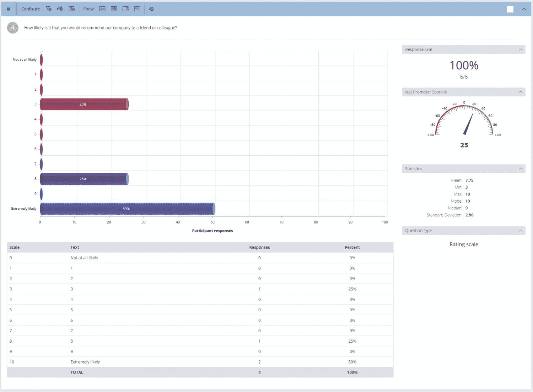Toggle the preview eye icon
Image resolution: width=533 pixels, height=392 pixels.
[x=152, y=9]
